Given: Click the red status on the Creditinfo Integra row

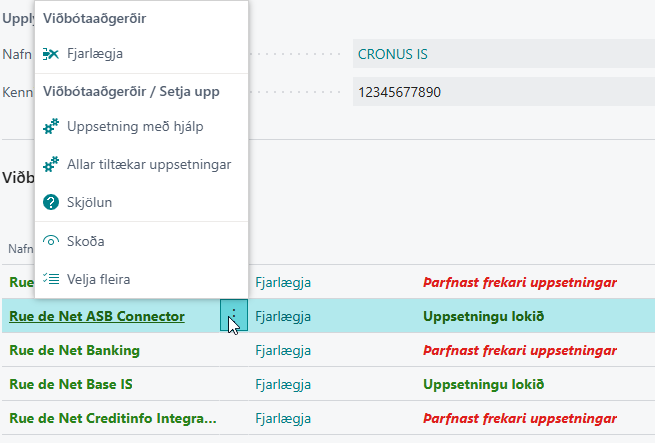Looking at the screenshot, I should point(520,418).
